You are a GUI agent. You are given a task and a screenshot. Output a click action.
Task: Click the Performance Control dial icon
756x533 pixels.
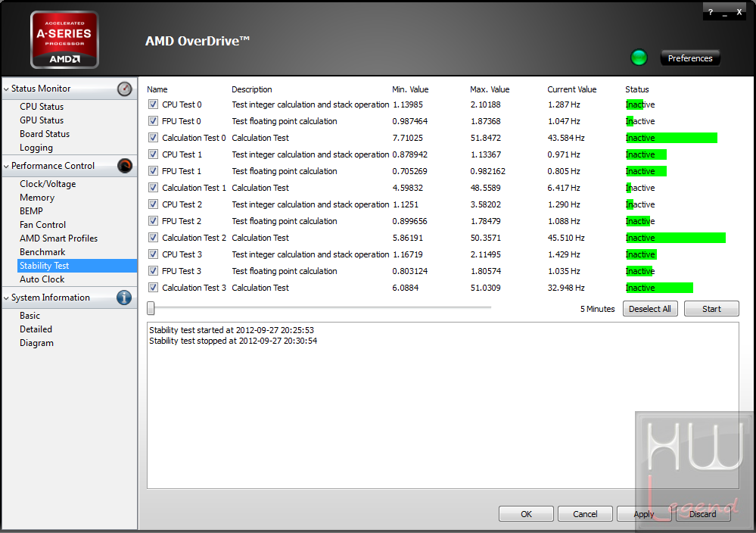point(124,166)
